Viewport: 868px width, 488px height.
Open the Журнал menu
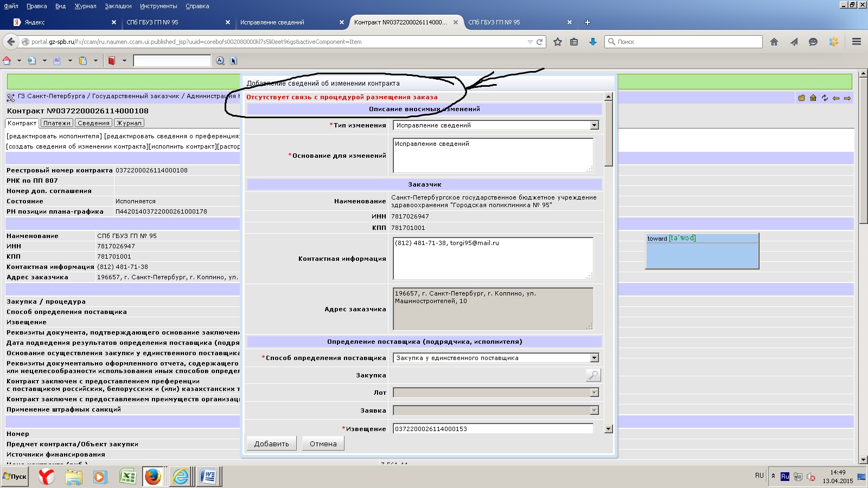click(85, 6)
